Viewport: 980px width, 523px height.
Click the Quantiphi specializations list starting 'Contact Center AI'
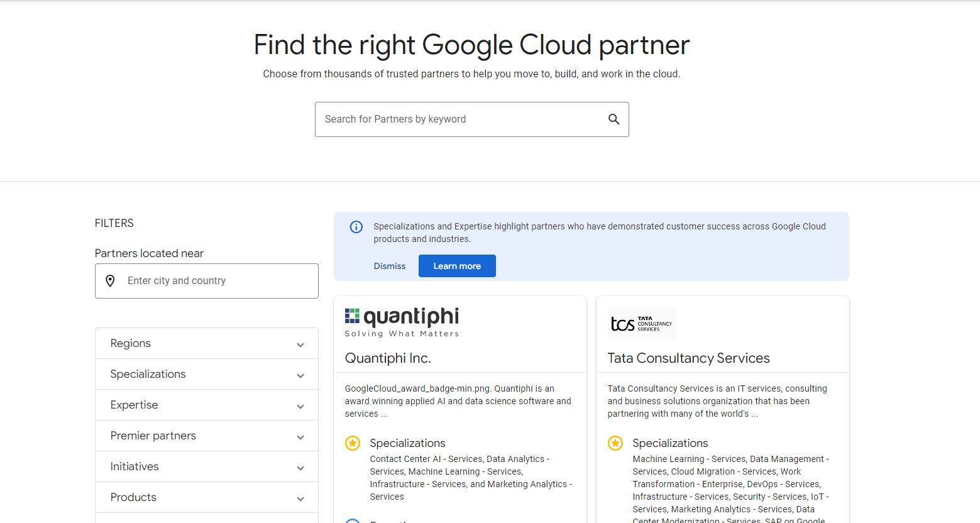[x=471, y=478]
